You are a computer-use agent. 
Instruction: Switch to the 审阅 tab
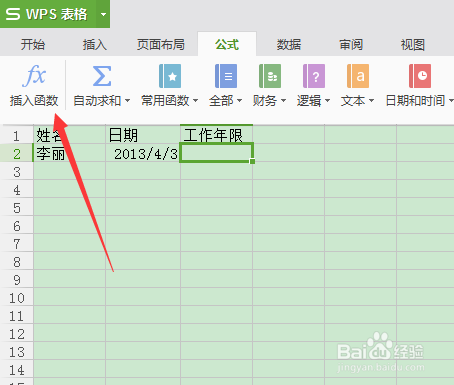[x=351, y=44]
